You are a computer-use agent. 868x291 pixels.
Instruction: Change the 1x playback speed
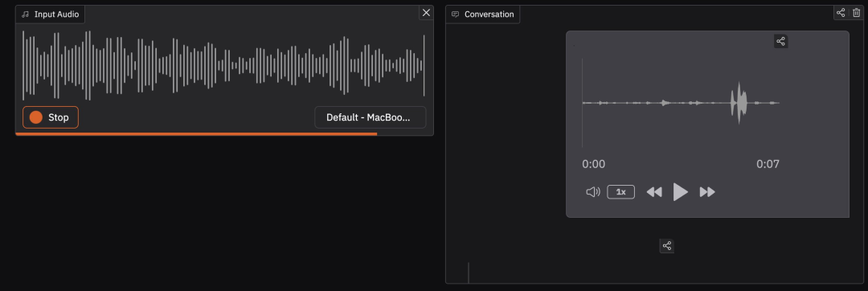pos(621,192)
